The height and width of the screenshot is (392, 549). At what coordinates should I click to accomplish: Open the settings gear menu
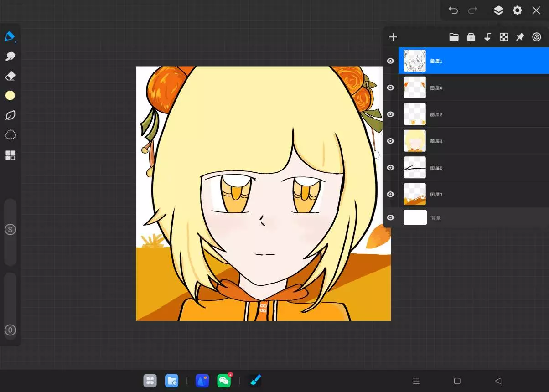pyautogui.click(x=517, y=10)
